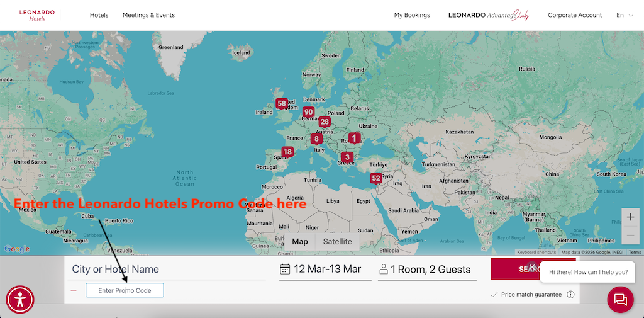Open the map Terms link
This screenshot has width=644, height=318.
(635, 252)
